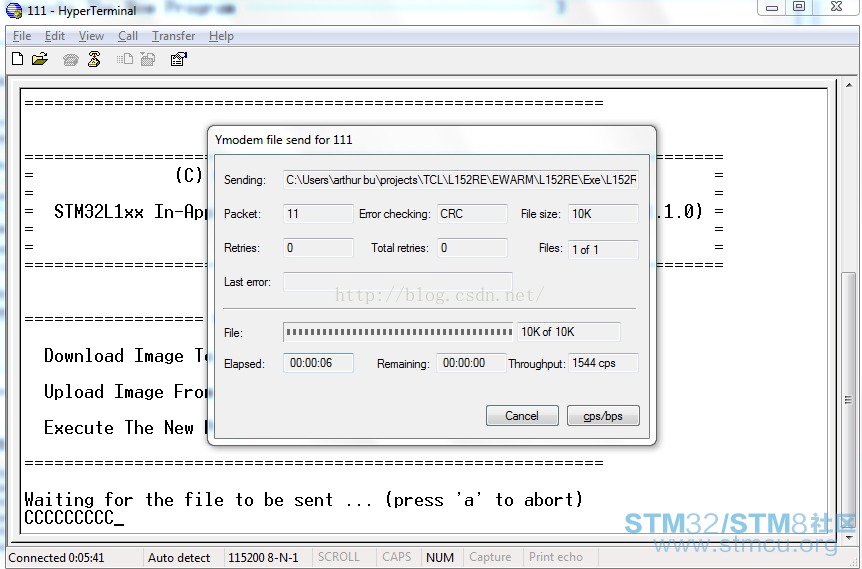The height and width of the screenshot is (569, 862).
Task: Click the Send file toolbar icon
Action: [x=125, y=59]
